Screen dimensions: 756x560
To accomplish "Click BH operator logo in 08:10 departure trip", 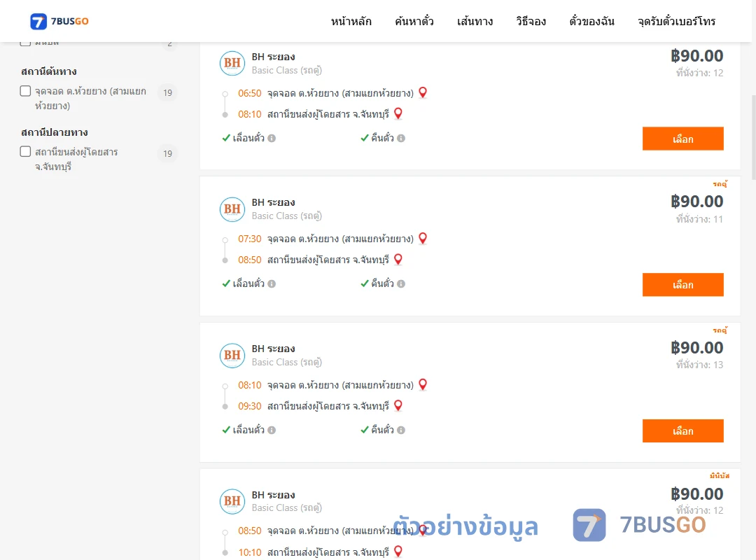I will click(x=232, y=355).
